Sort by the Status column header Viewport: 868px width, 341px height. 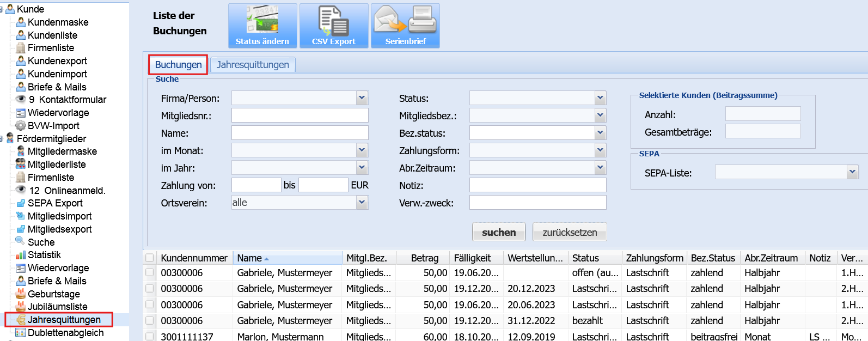pos(595,258)
